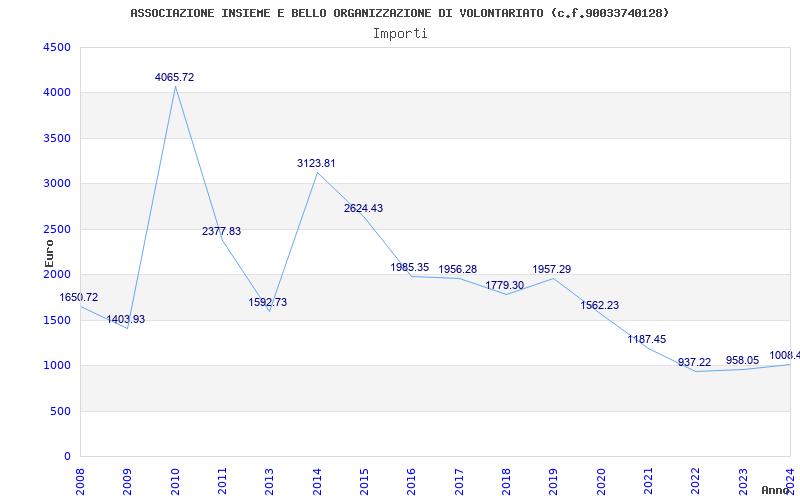The width and height of the screenshot is (800, 500).
Task: Click the 3123.81 peak label
Action: pos(316,164)
